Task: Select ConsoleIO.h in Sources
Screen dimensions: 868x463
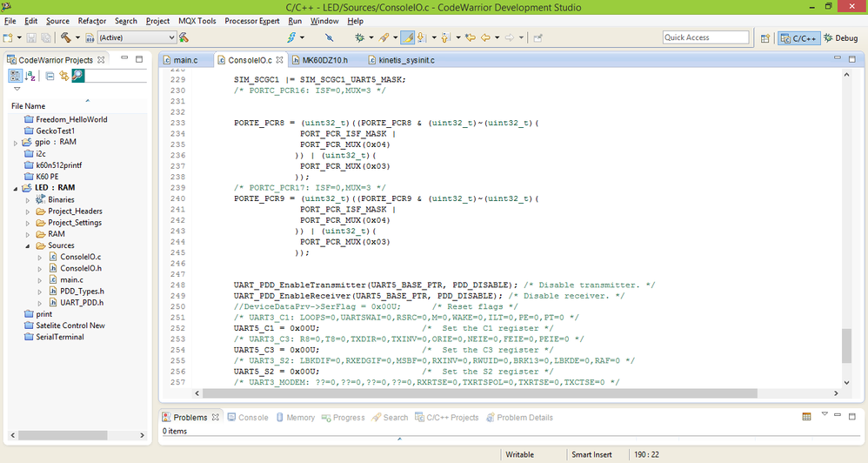Action: [x=81, y=268]
